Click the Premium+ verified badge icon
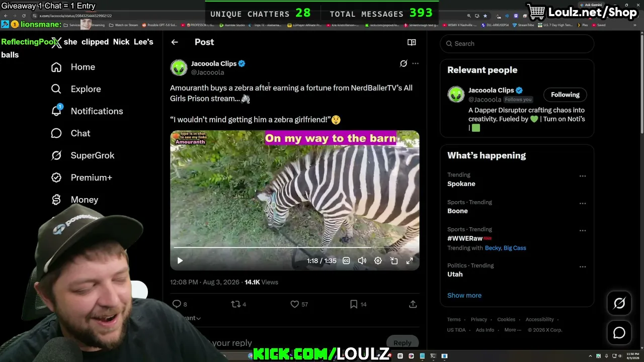644x362 pixels. [x=56, y=177]
